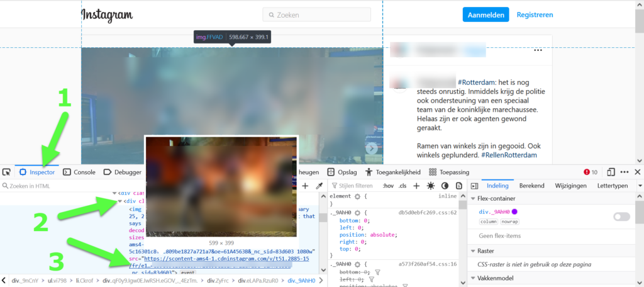Viewport: 644px width, 287px height.
Task: Move breadcrumbs right with the right arrow
Action: [x=323, y=281]
